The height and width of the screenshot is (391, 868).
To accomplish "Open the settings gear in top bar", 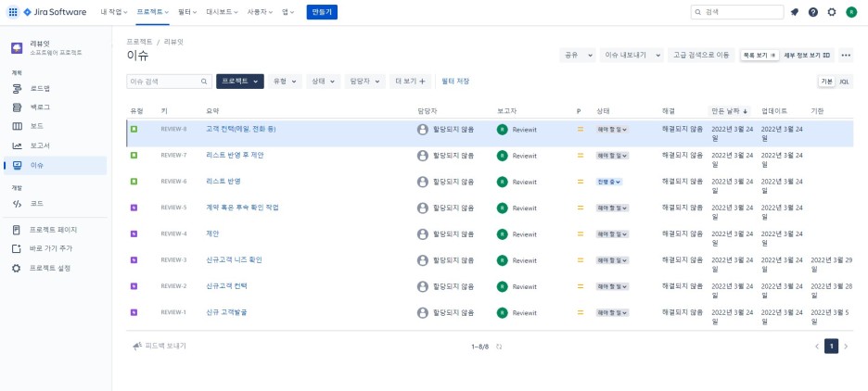I will pos(832,12).
